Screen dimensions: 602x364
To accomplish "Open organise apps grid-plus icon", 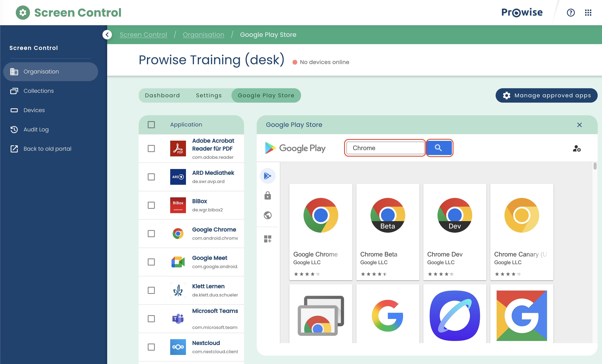I will pyautogui.click(x=268, y=239).
